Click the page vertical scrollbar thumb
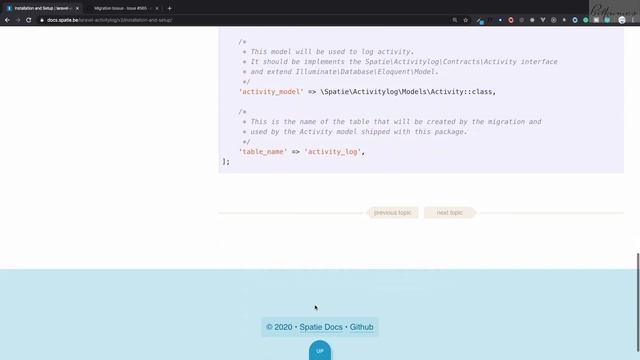This screenshot has width=640, height=360. tap(638, 302)
